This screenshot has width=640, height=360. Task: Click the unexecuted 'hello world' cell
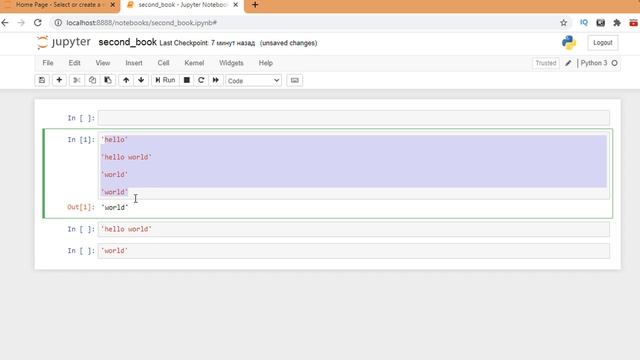tap(353, 229)
